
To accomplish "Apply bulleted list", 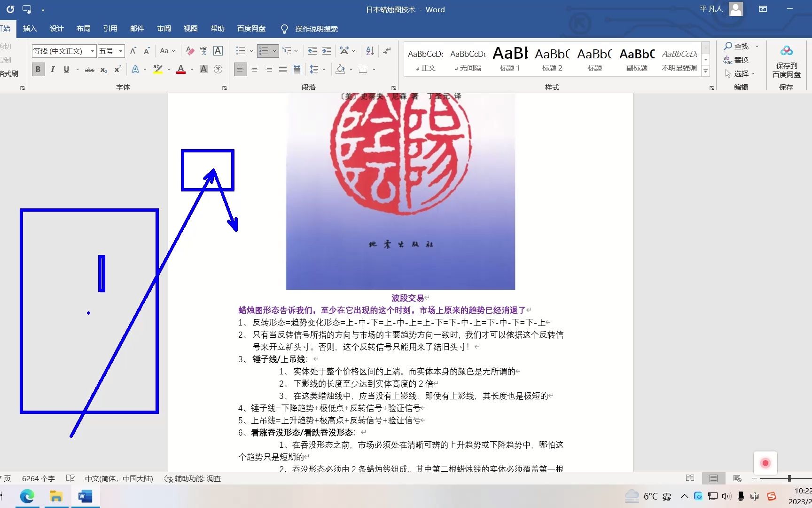I will point(240,51).
